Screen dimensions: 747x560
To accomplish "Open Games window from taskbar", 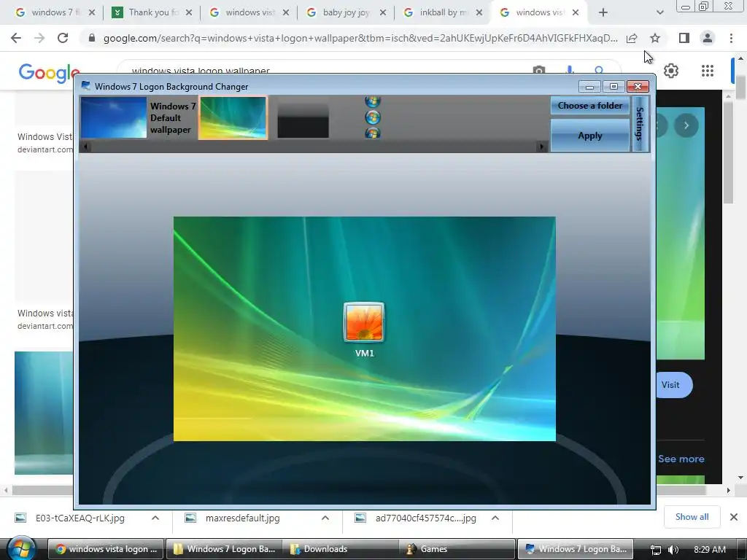I will point(457,549).
